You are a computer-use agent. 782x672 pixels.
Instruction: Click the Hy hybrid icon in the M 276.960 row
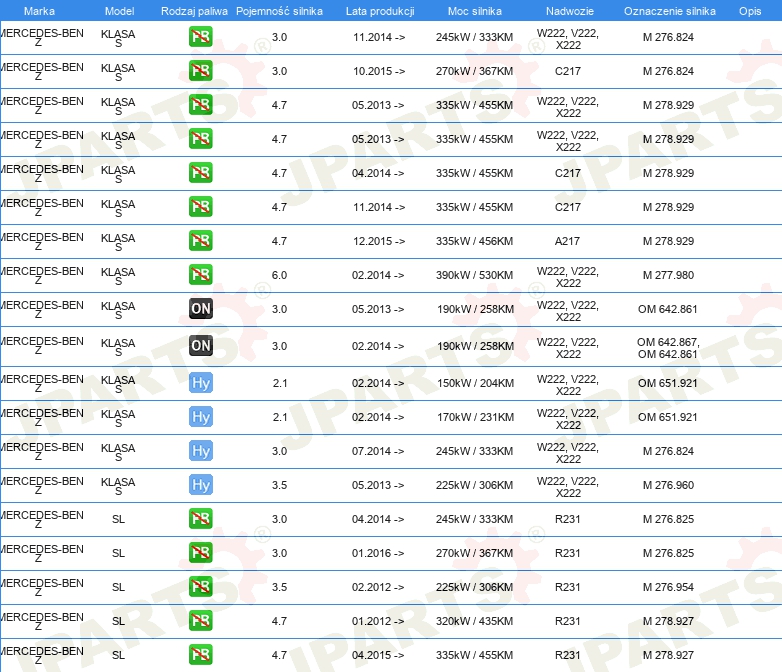[x=200, y=485]
